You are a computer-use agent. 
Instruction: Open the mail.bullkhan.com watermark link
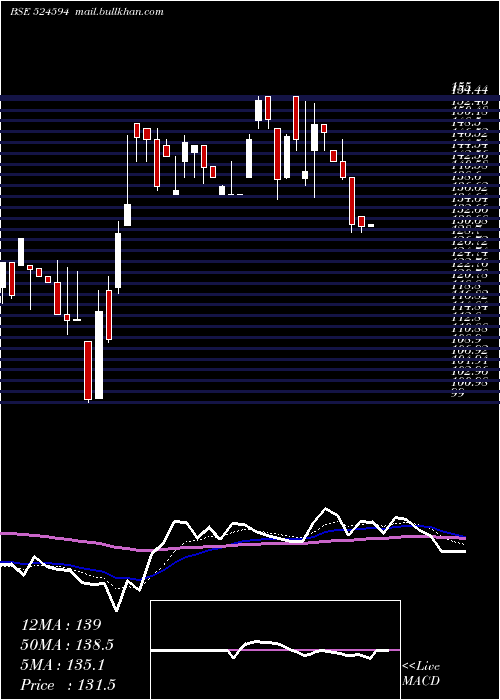coord(118,12)
